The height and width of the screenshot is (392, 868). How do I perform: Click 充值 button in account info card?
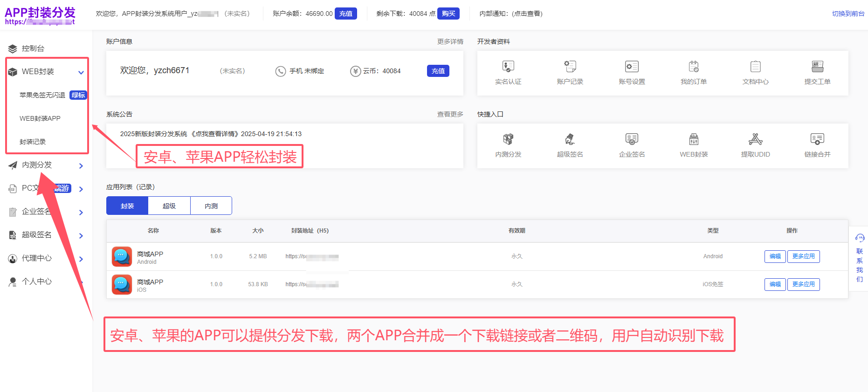438,71
